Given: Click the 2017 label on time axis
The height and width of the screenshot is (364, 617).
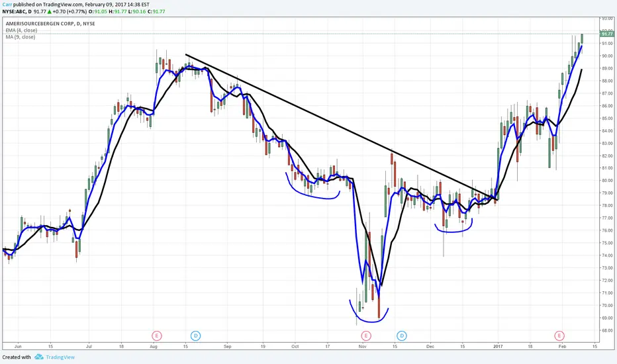Looking at the screenshot, I should click(x=498, y=347).
